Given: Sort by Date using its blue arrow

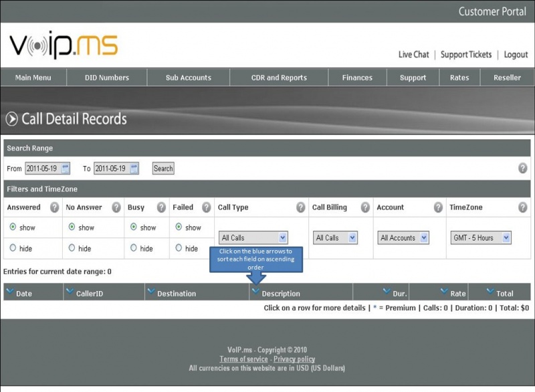Looking at the screenshot, I should tap(10, 291).
